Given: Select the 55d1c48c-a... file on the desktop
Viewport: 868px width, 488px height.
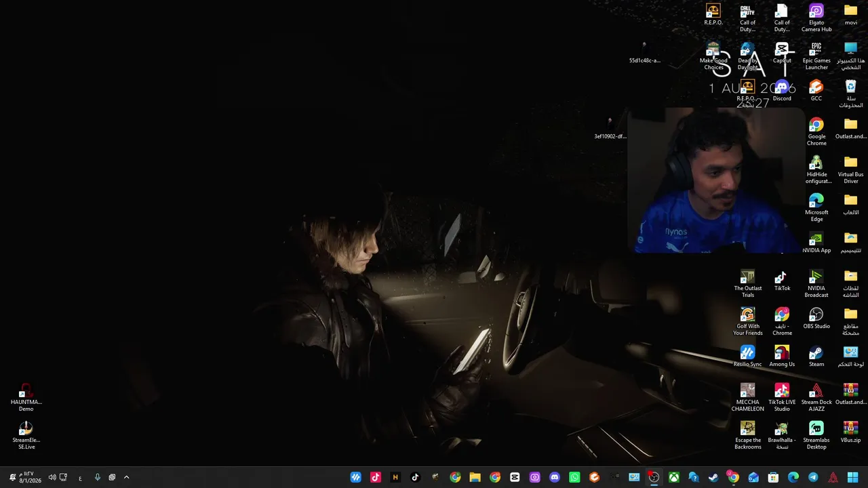Looking at the screenshot, I should (x=644, y=53).
